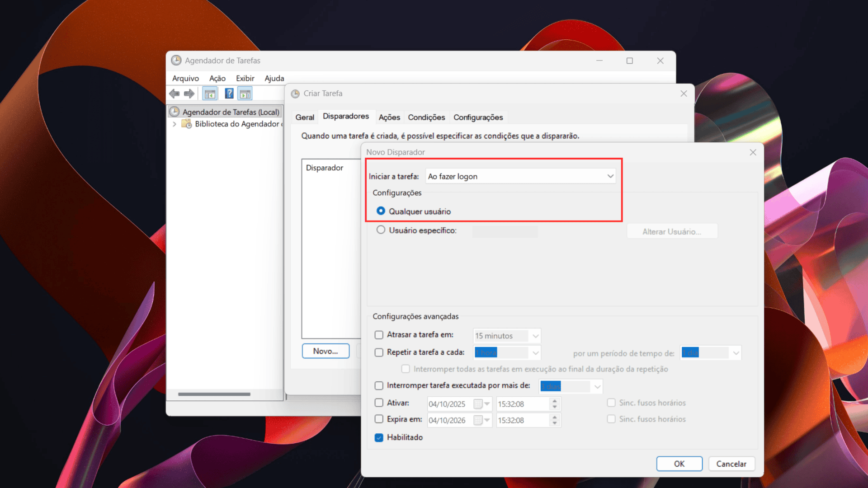Click the show/hide console tree icon
The height and width of the screenshot is (488, 868).
(x=210, y=94)
